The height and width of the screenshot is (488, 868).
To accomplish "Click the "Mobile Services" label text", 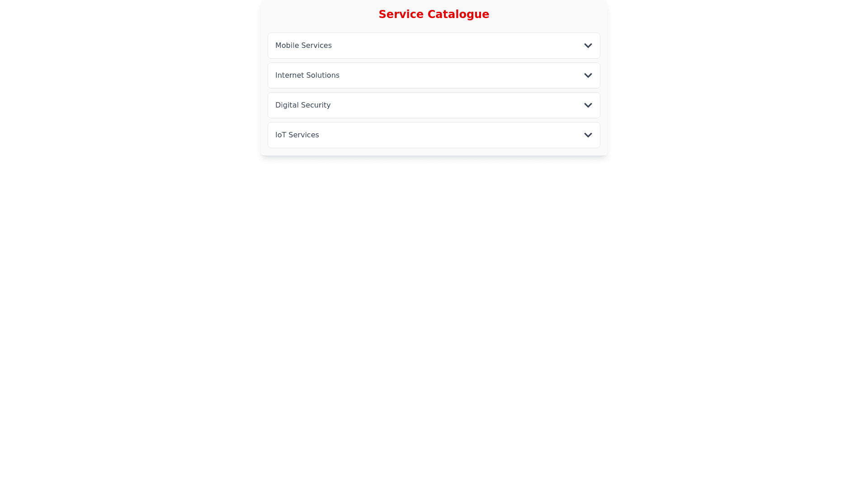I will [303, 46].
